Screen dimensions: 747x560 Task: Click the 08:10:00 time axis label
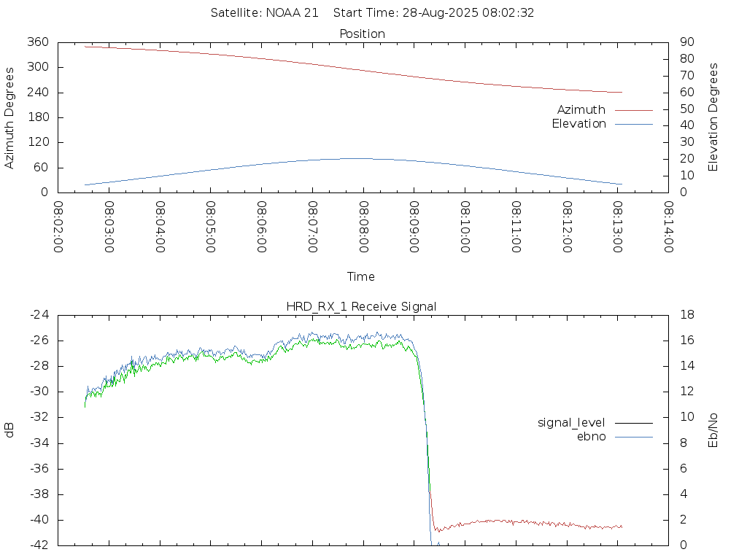[465, 227]
